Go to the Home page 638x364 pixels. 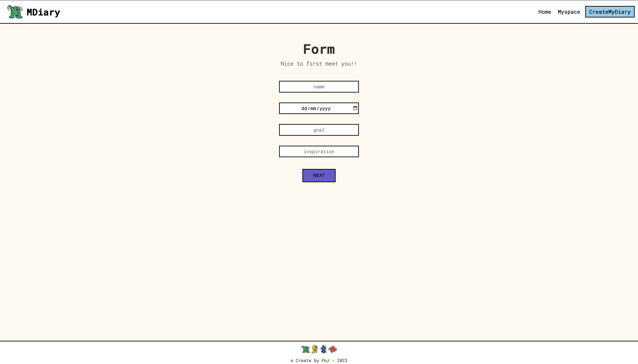tap(545, 12)
